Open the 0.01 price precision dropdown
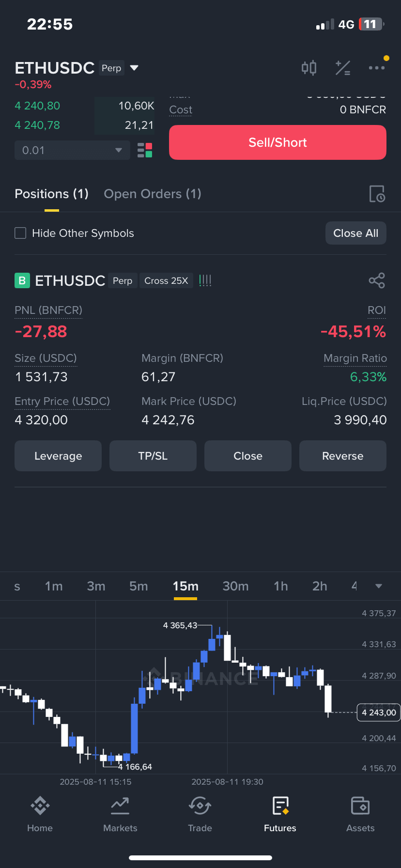This screenshot has height=868, width=401. [72, 150]
